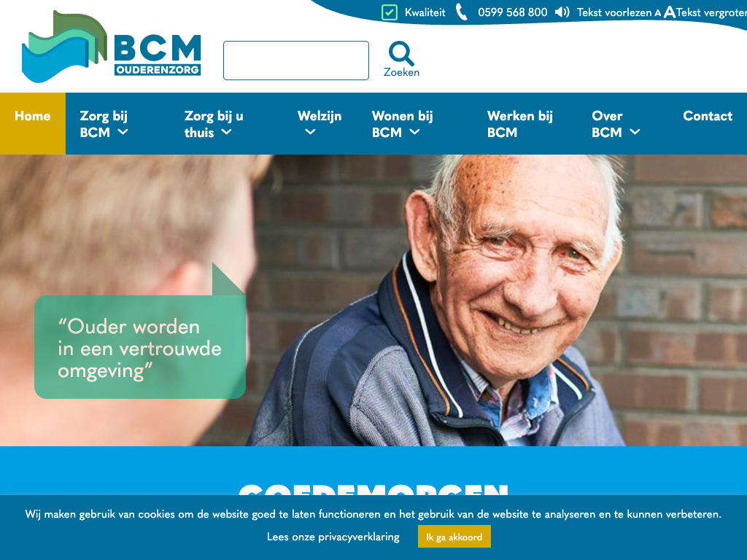Click the small A text size icon

(x=658, y=13)
